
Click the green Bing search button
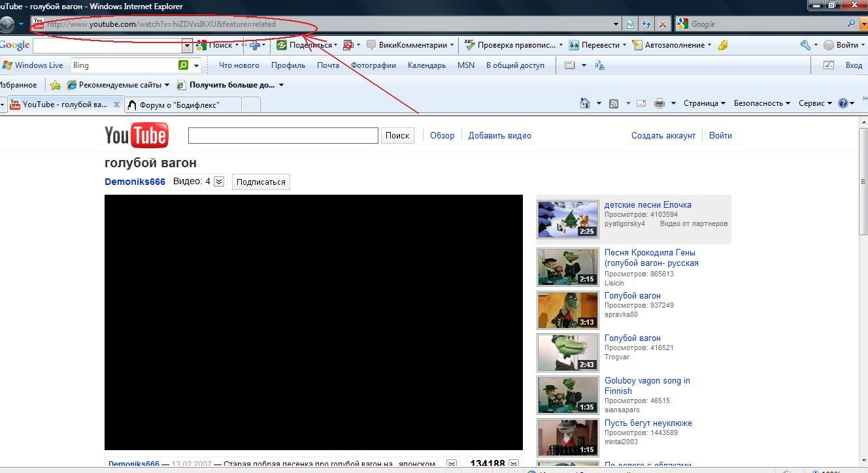pos(183,65)
